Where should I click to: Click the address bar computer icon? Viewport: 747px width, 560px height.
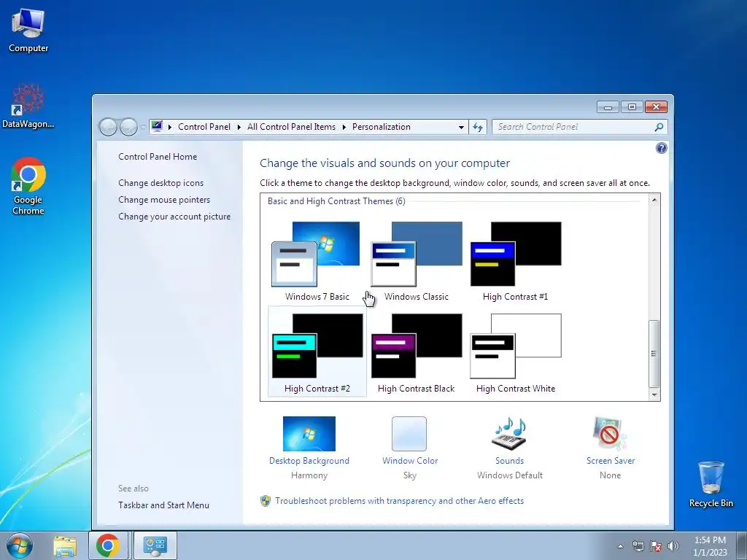click(x=157, y=127)
